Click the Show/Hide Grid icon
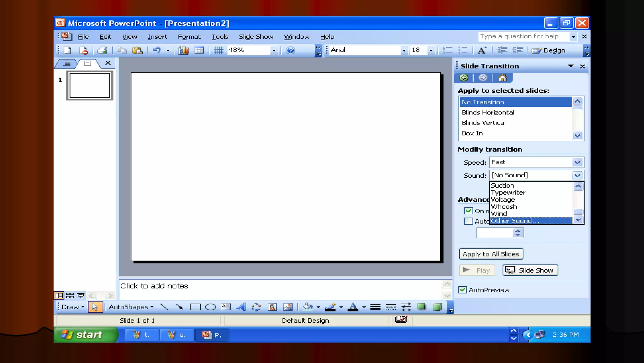 pos(219,50)
